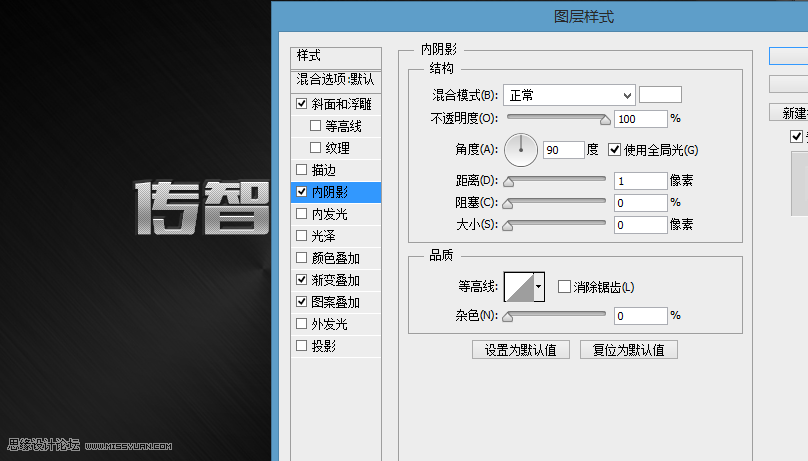Enable the 投影 checkbox
This screenshot has height=461, width=808.
tap(301, 346)
